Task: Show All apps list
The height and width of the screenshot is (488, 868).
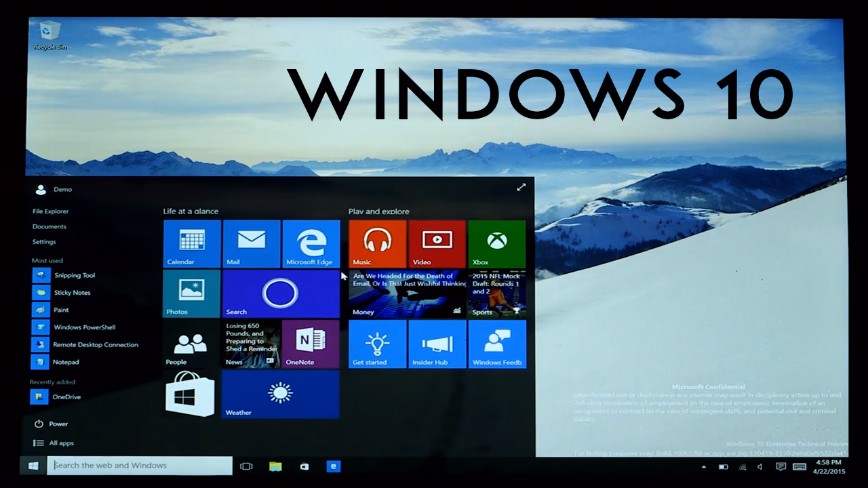Action: [54, 443]
